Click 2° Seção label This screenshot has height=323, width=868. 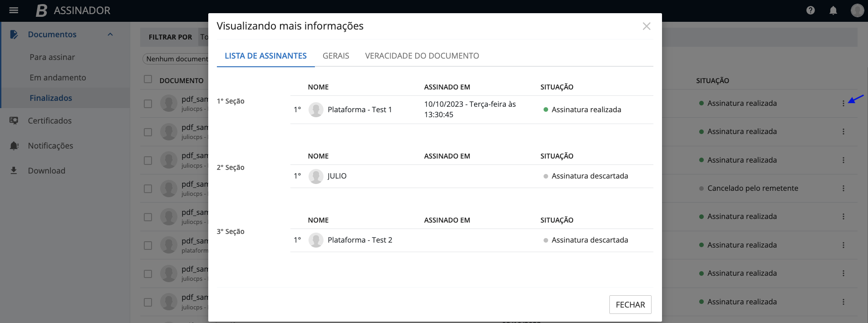tap(230, 168)
